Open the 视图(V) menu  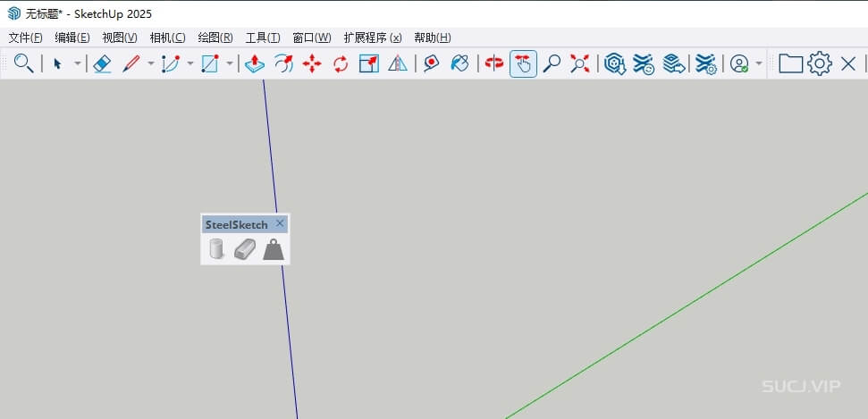click(x=120, y=38)
